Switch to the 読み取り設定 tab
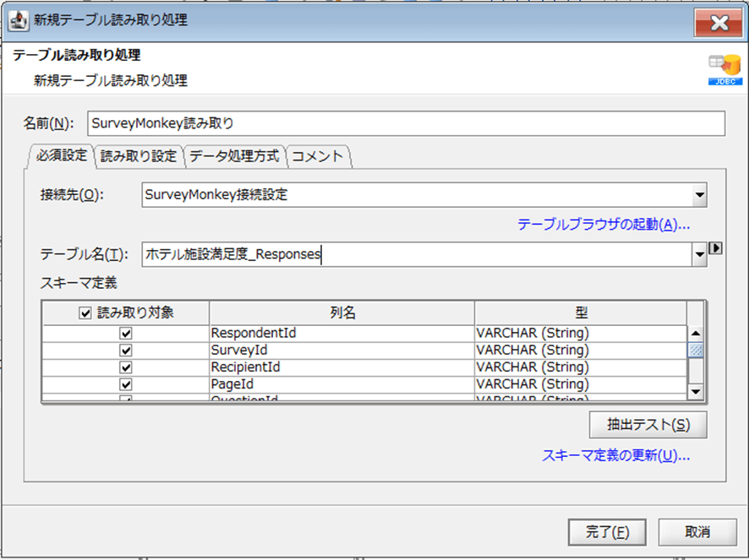 [139, 156]
